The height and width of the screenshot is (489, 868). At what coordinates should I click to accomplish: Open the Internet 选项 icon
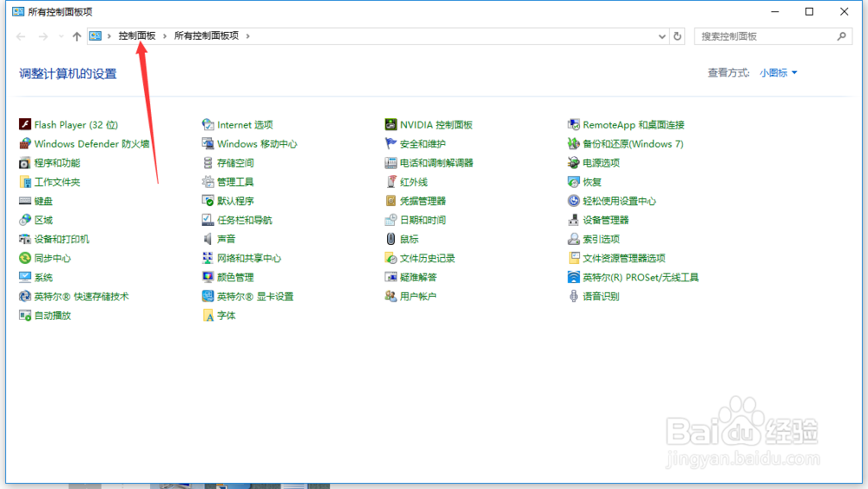(x=207, y=124)
